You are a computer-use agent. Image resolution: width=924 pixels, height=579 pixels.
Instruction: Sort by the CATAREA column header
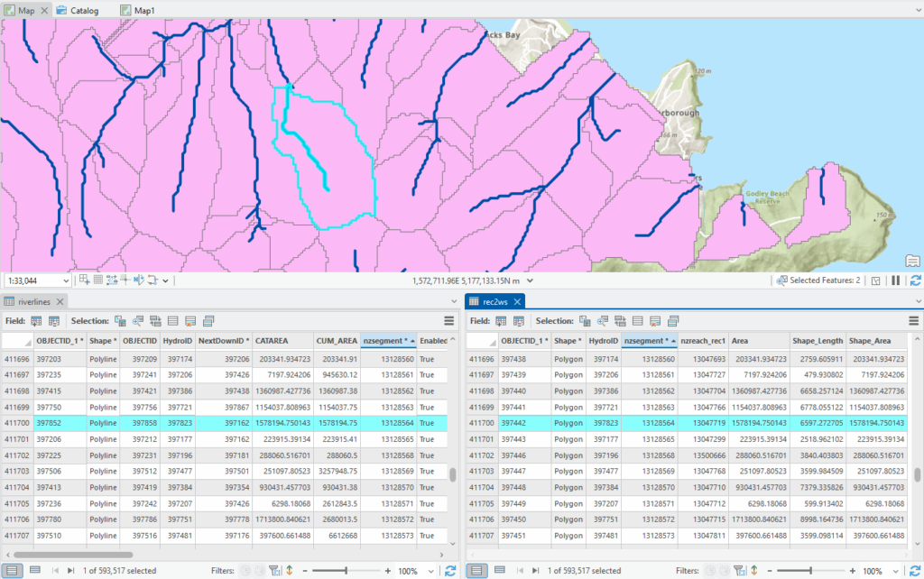273,341
